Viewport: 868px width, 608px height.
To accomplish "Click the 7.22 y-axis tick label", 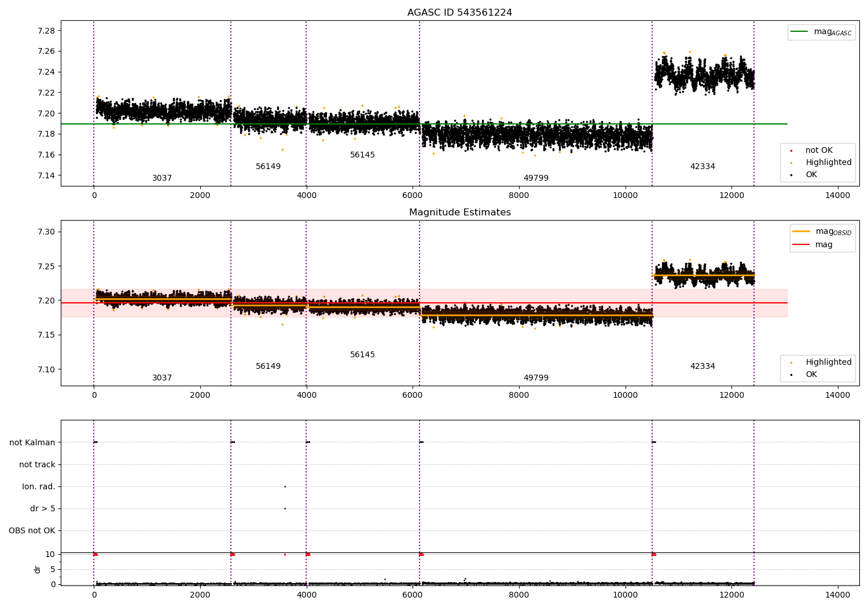I will pos(46,93).
